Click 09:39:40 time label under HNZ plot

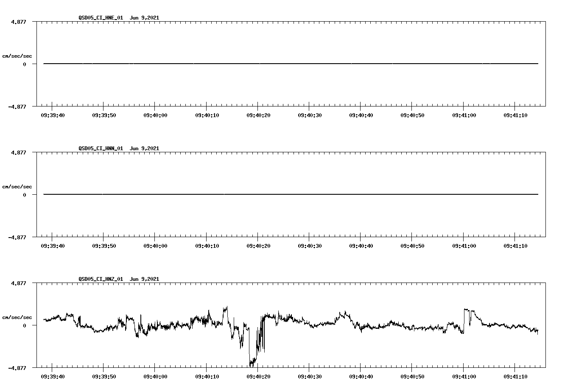point(53,377)
